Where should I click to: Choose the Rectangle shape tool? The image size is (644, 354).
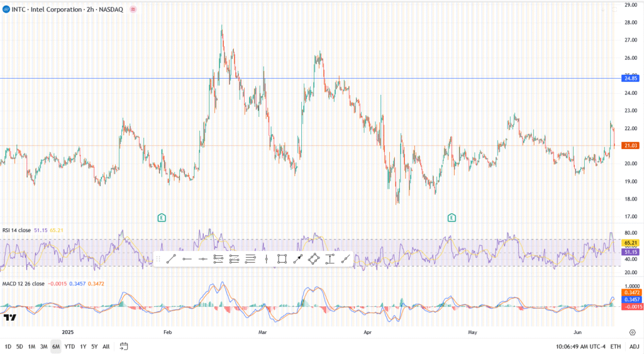click(282, 259)
